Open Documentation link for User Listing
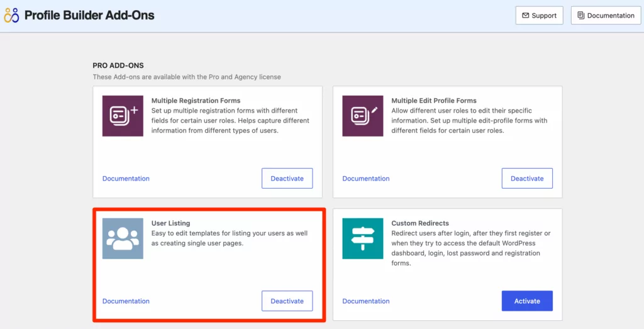The height and width of the screenshot is (329, 644). [x=126, y=301]
